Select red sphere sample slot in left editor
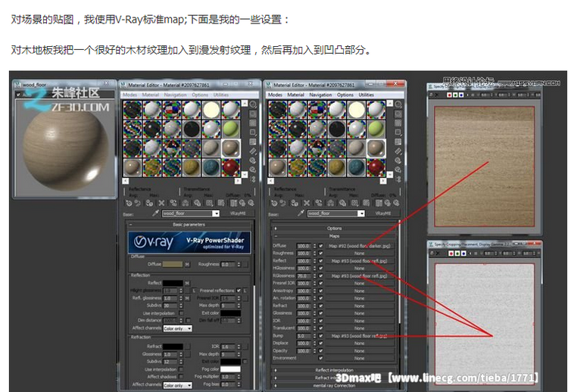The width and height of the screenshot is (568, 392). click(x=231, y=168)
